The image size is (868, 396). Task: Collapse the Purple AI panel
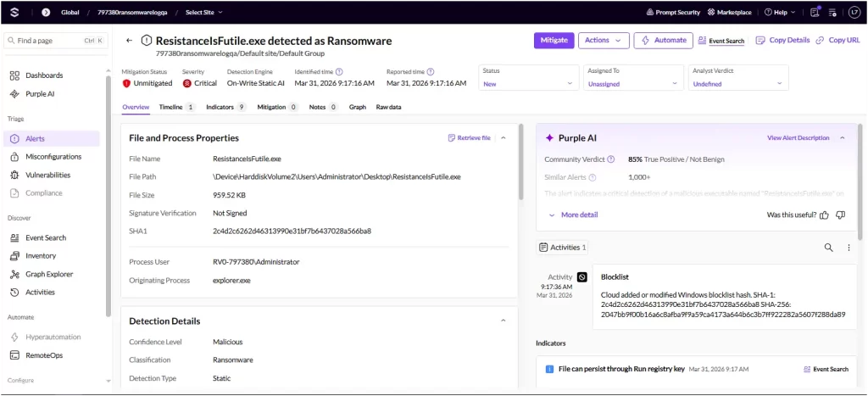tap(842, 138)
